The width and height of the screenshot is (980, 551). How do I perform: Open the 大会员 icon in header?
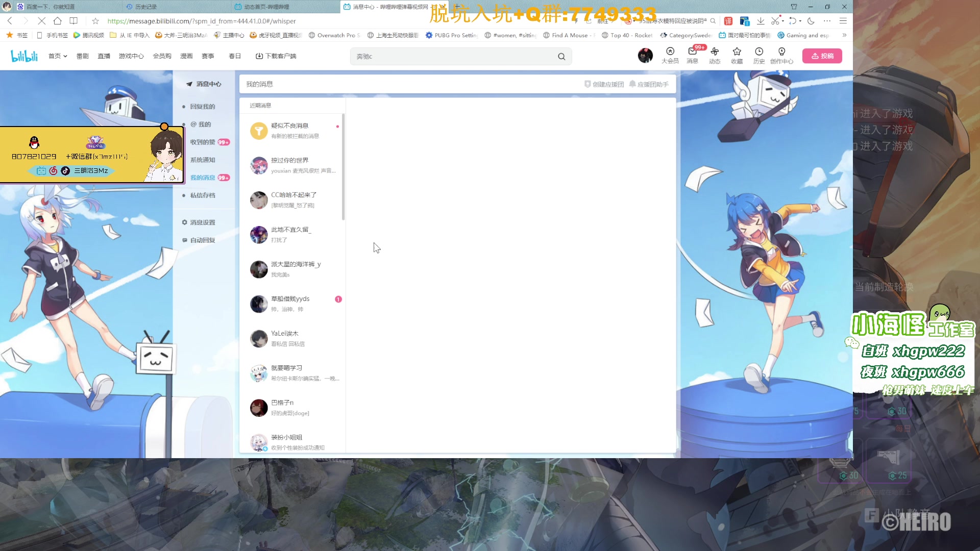pyautogui.click(x=670, y=55)
